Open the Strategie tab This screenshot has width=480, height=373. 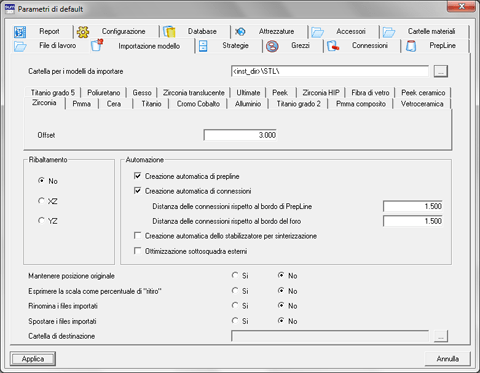click(x=229, y=46)
